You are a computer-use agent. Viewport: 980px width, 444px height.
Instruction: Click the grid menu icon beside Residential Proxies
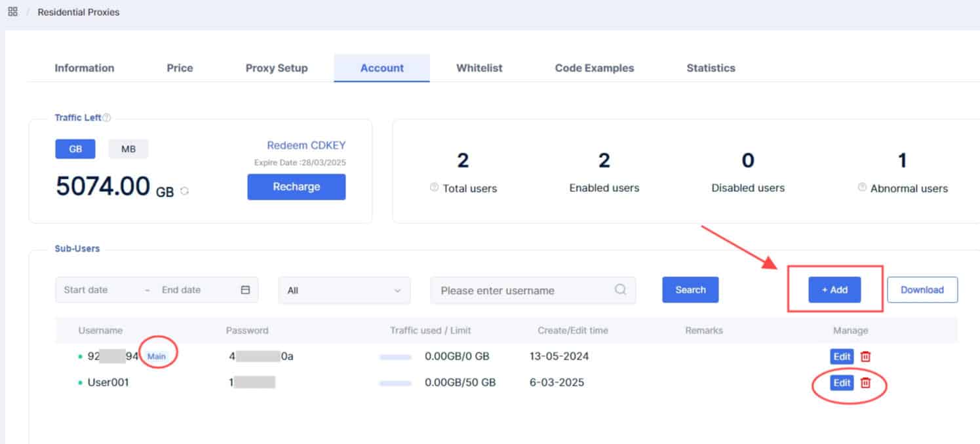[12, 12]
